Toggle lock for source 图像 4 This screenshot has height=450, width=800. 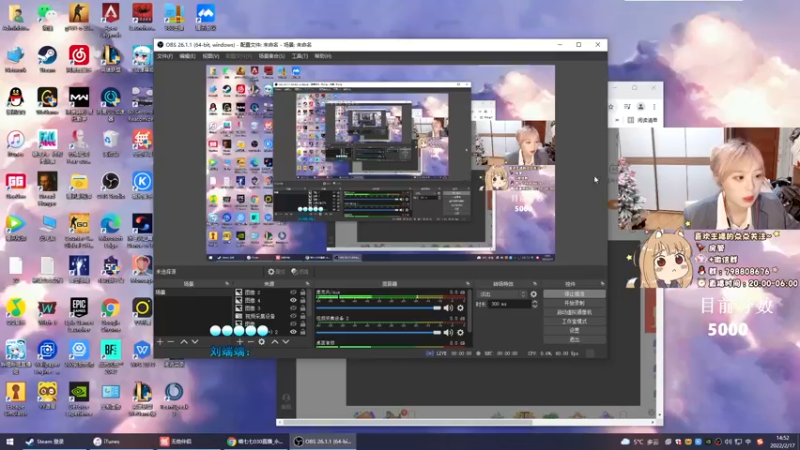[303, 300]
